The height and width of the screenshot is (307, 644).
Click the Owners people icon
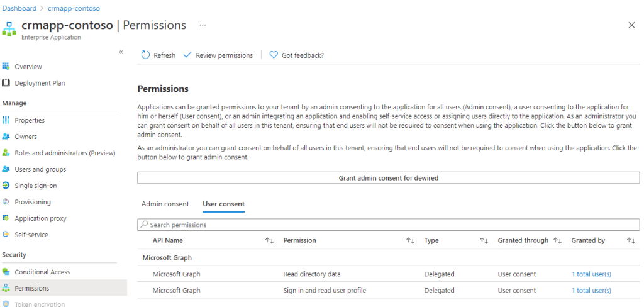pos(6,137)
